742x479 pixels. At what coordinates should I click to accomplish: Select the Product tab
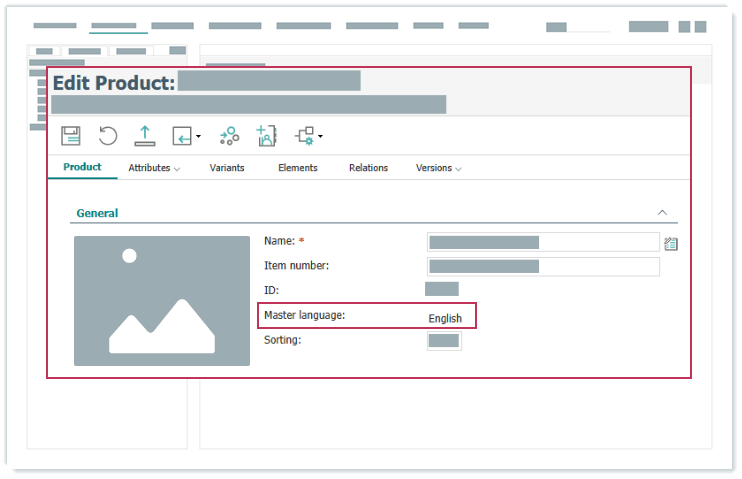[x=82, y=167]
